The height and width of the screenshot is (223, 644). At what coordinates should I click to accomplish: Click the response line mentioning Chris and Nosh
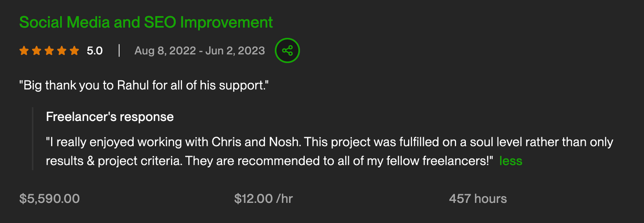[x=329, y=142]
